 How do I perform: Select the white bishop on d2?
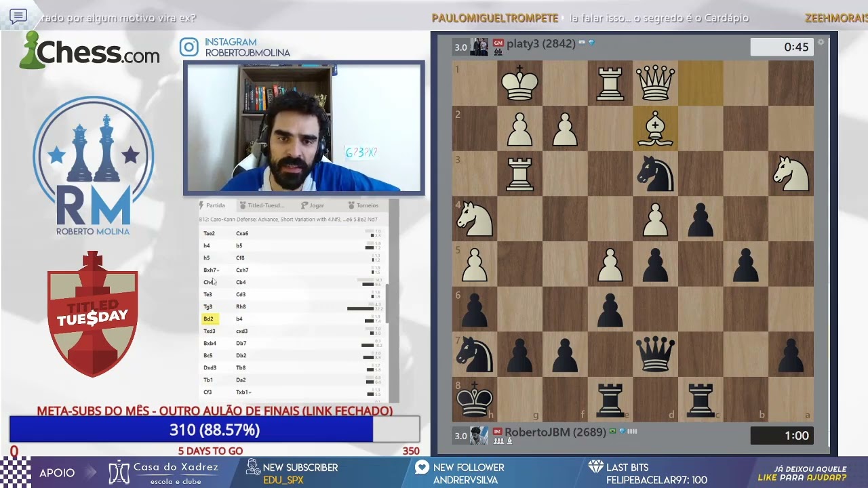click(655, 128)
